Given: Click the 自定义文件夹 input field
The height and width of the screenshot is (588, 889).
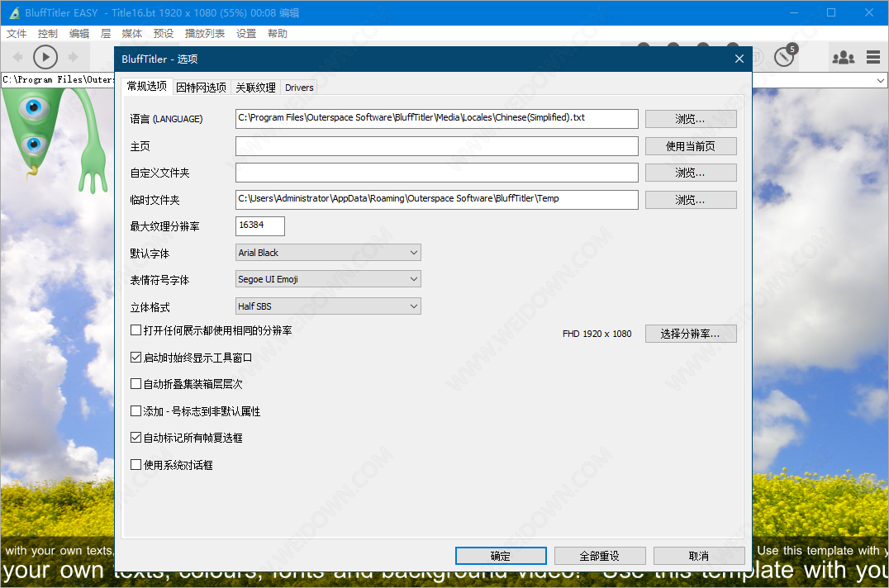Looking at the screenshot, I should tap(436, 173).
